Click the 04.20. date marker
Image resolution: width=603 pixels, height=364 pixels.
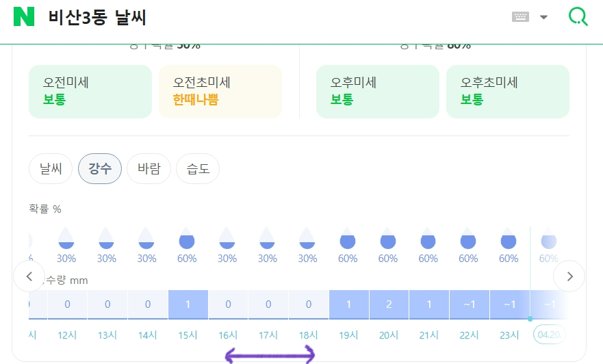pyautogui.click(x=549, y=335)
